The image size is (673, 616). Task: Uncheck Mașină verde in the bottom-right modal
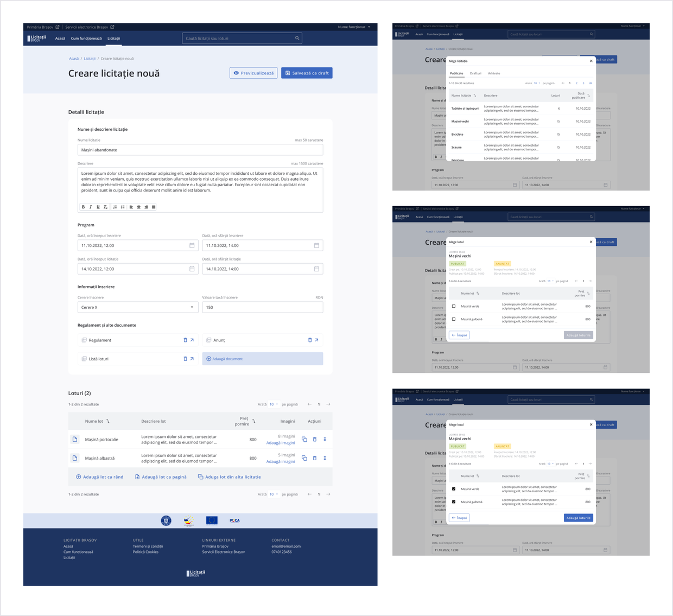coord(454,488)
